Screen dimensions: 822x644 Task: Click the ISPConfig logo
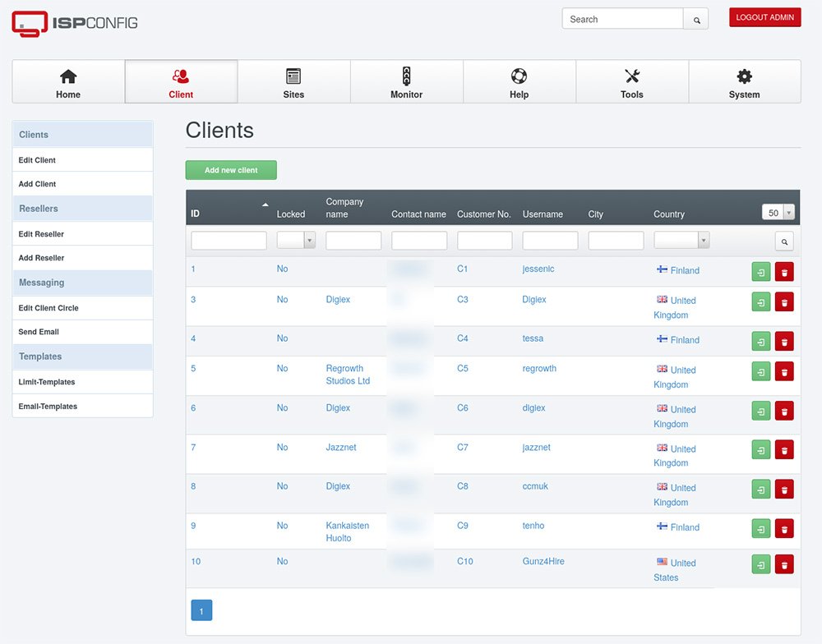(x=75, y=23)
